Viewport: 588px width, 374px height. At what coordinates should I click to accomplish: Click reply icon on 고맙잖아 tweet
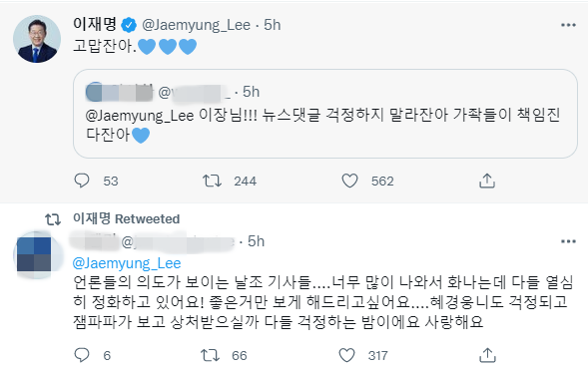pos(82,181)
